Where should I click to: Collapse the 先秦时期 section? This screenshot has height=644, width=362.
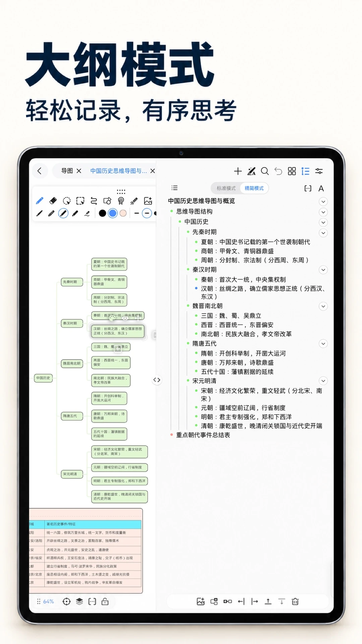click(323, 233)
